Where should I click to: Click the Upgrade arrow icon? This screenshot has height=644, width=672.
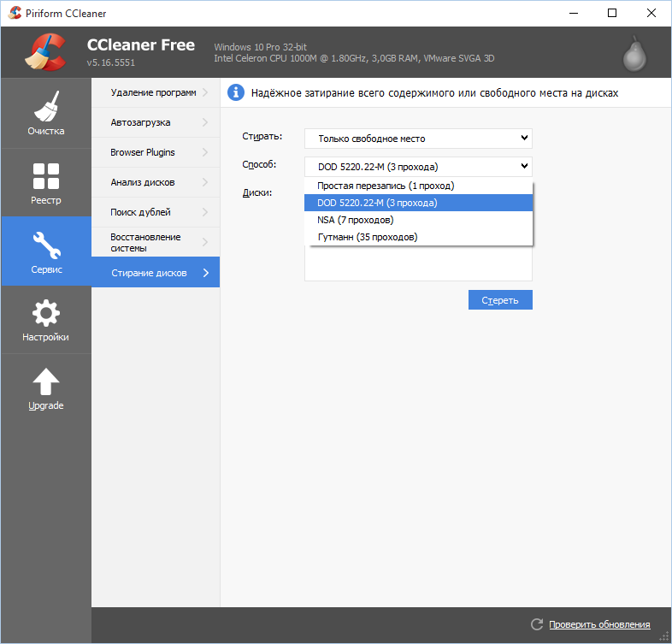pos(46,381)
